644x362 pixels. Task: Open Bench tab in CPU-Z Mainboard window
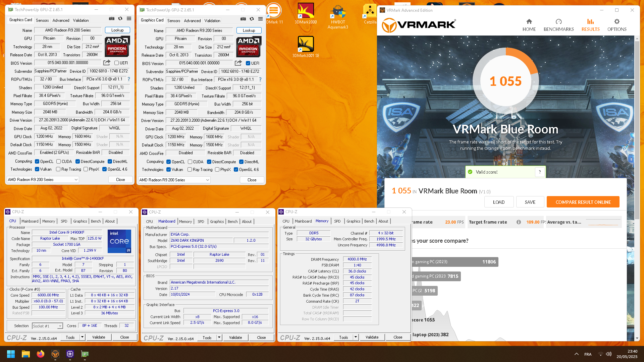coord(232,222)
